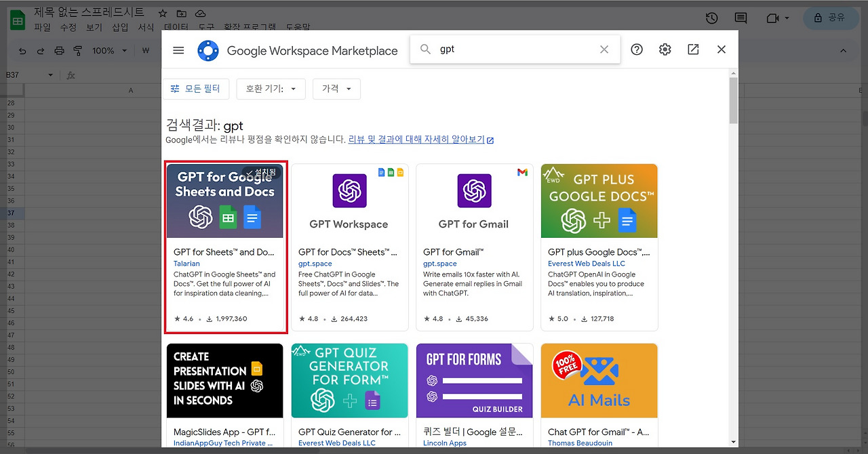The height and width of the screenshot is (454, 868).
Task: Open the GPT Quiz Generator for Form thumbnail
Action: tap(350, 380)
